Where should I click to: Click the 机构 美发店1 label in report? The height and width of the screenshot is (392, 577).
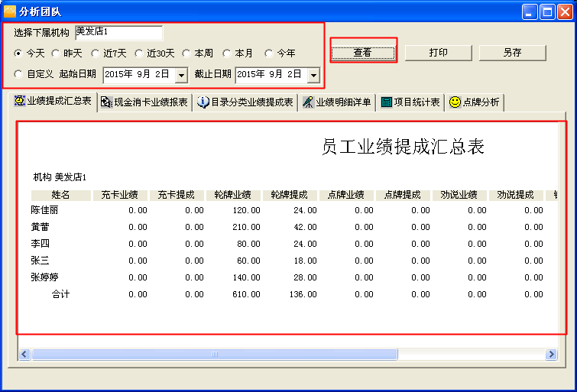[60, 177]
